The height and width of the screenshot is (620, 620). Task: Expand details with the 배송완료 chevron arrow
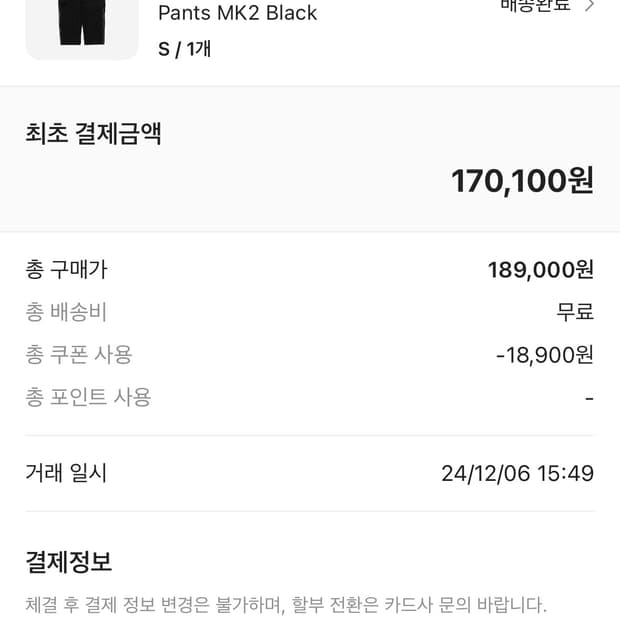point(590,6)
